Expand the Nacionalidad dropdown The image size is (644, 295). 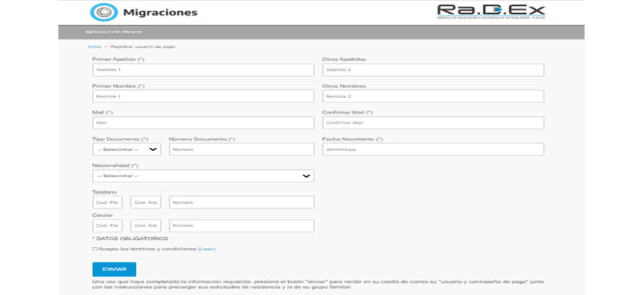(203, 176)
